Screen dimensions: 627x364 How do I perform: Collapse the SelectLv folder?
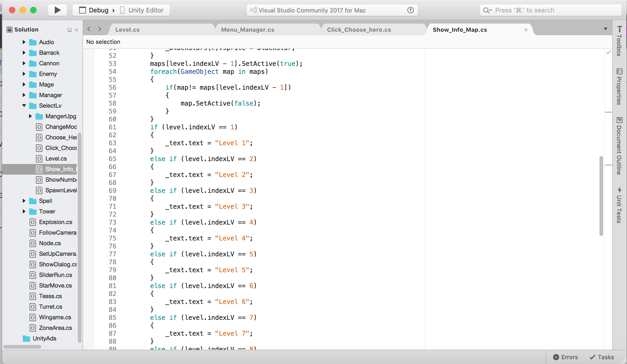tap(24, 106)
